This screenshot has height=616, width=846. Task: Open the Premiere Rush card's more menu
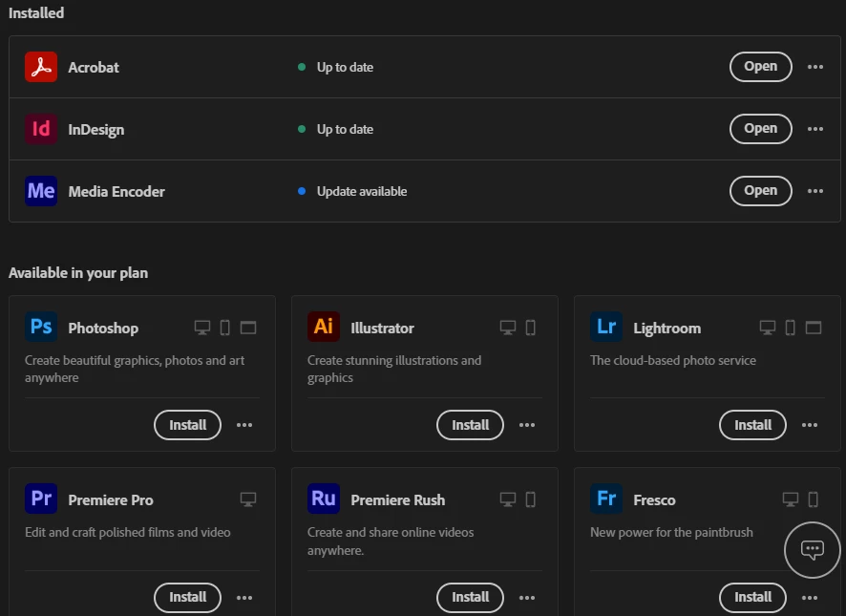coord(527,598)
